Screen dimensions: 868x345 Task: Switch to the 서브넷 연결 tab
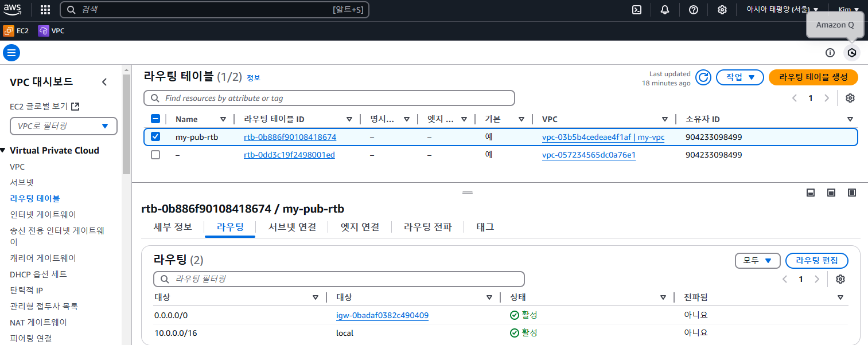[x=292, y=227]
